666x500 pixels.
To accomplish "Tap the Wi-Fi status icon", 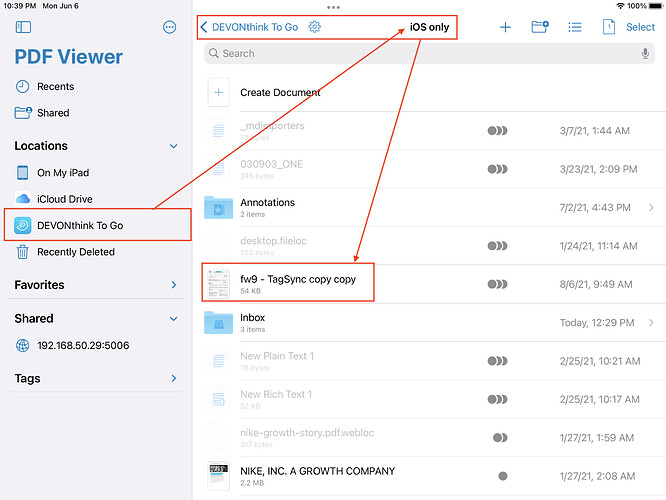I will coord(621,6).
